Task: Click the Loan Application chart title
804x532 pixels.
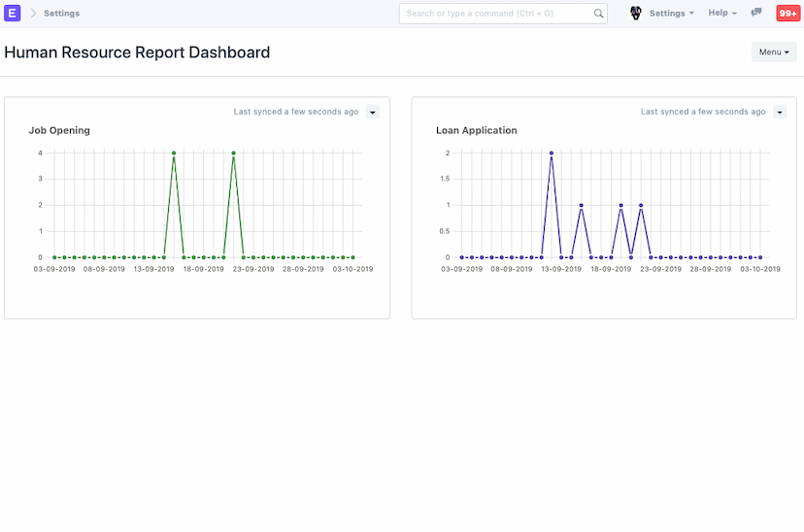Action: [x=477, y=130]
